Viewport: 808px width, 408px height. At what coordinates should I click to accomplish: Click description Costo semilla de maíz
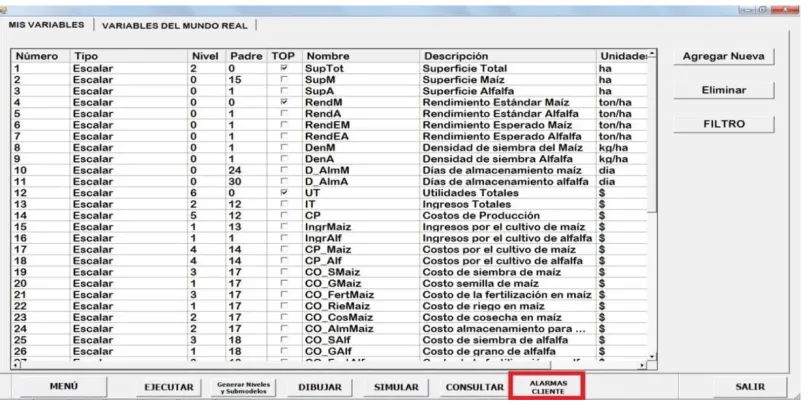click(x=481, y=284)
